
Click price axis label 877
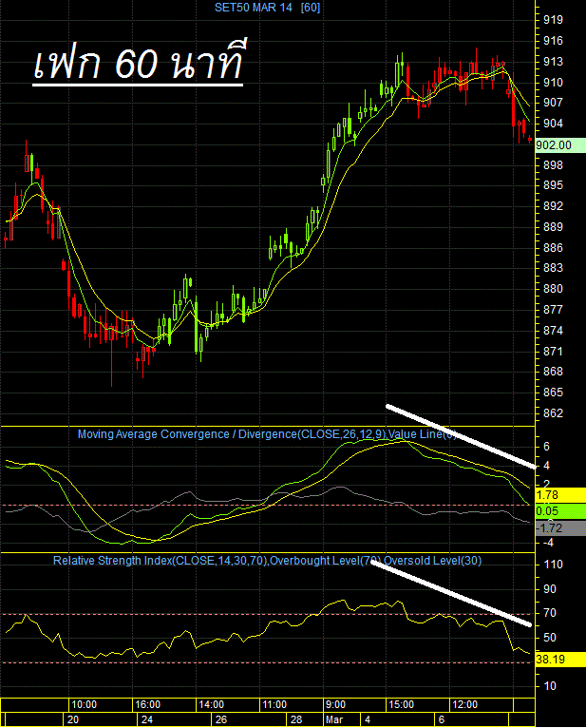coord(553,310)
